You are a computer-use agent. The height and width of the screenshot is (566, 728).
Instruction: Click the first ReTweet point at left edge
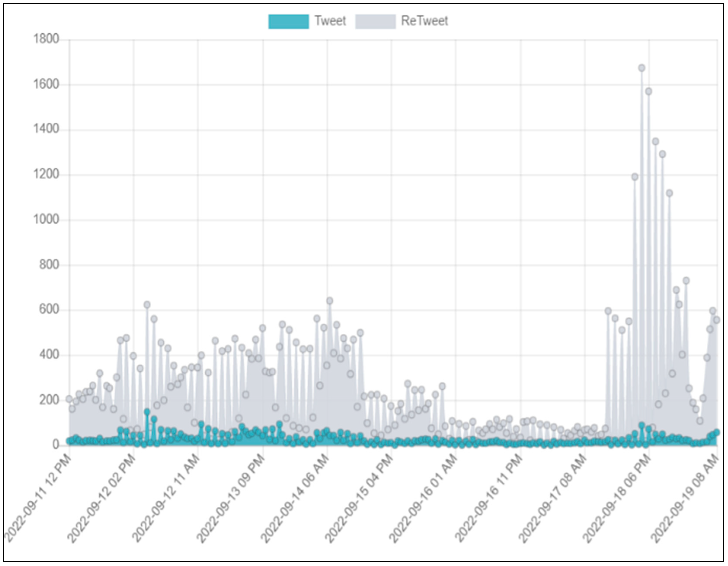(69, 399)
